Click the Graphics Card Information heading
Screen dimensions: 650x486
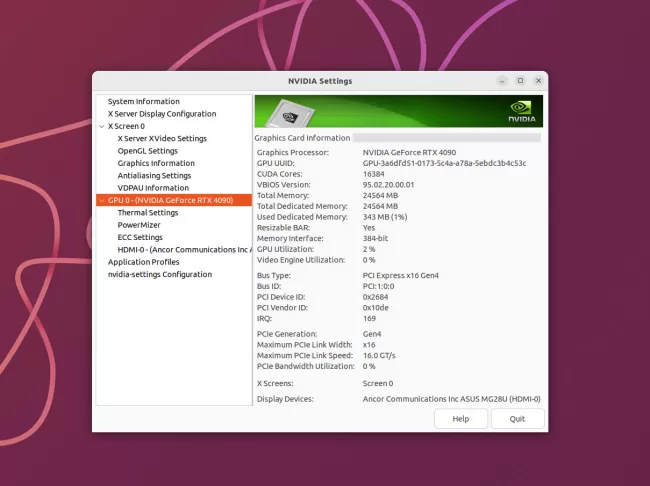pos(302,138)
